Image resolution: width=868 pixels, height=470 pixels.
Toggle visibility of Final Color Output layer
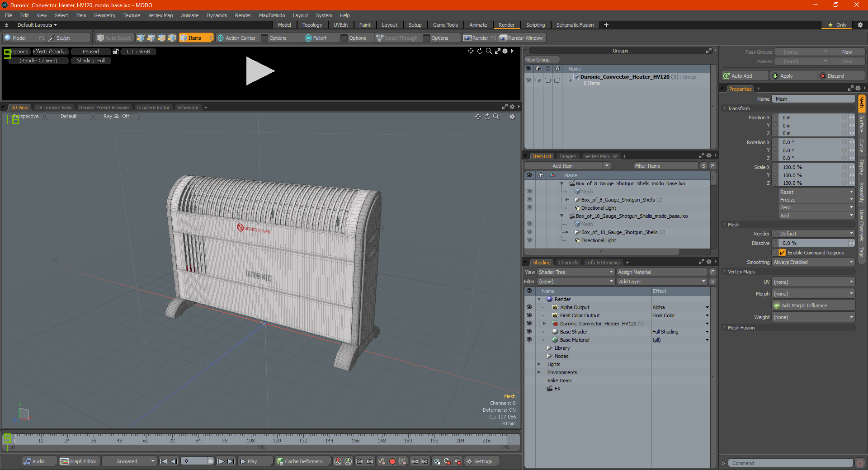click(x=529, y=315)
